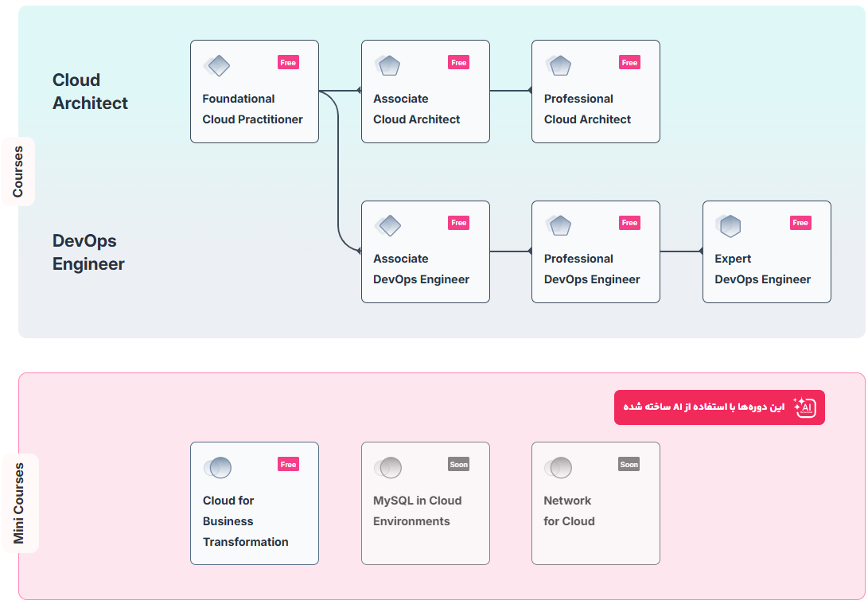Click the Expert DevOps Engineer hexagon icon

[729, 226]
